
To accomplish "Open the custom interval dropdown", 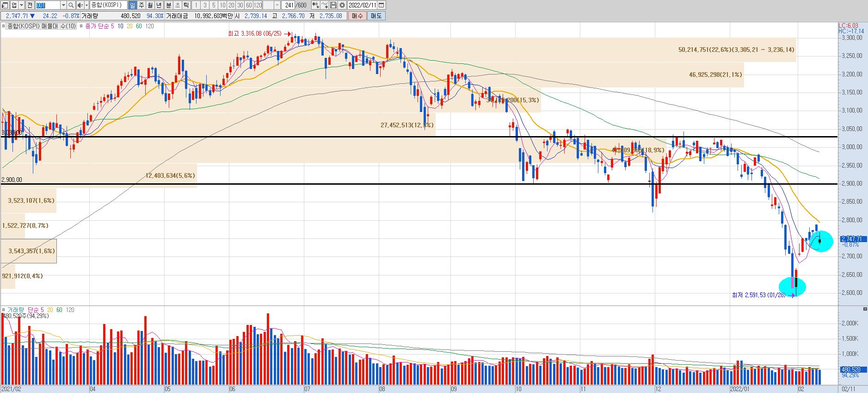I will (x=277, y=5).
